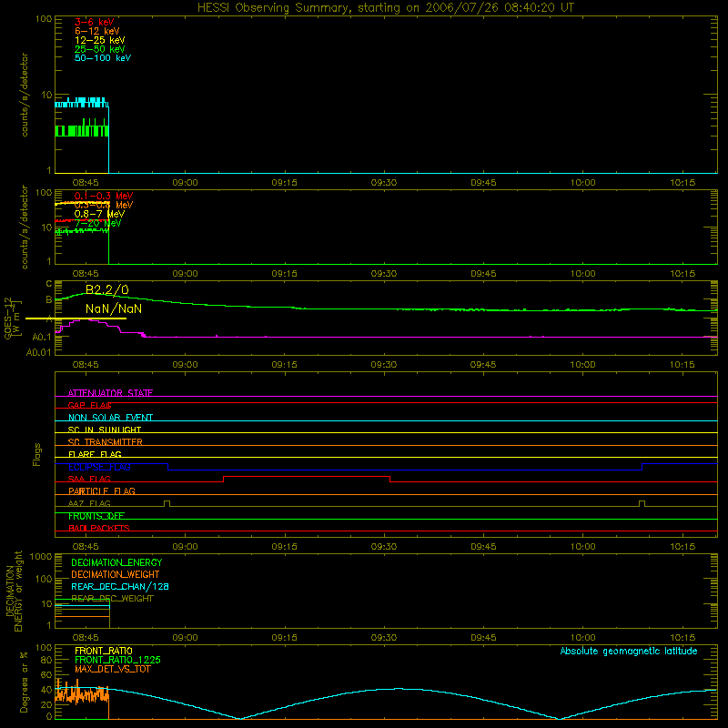Image resolution: width=728 pixels, height=728 pixels.
Task: Click the MAX_DET_VS_TOT legend entry
Action: click(x=112, y=669)
